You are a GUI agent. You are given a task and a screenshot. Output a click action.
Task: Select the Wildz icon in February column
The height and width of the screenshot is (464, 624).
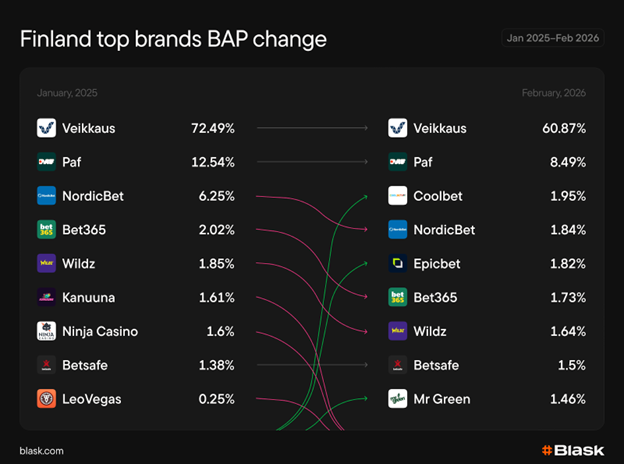click(x=398, y=331)
